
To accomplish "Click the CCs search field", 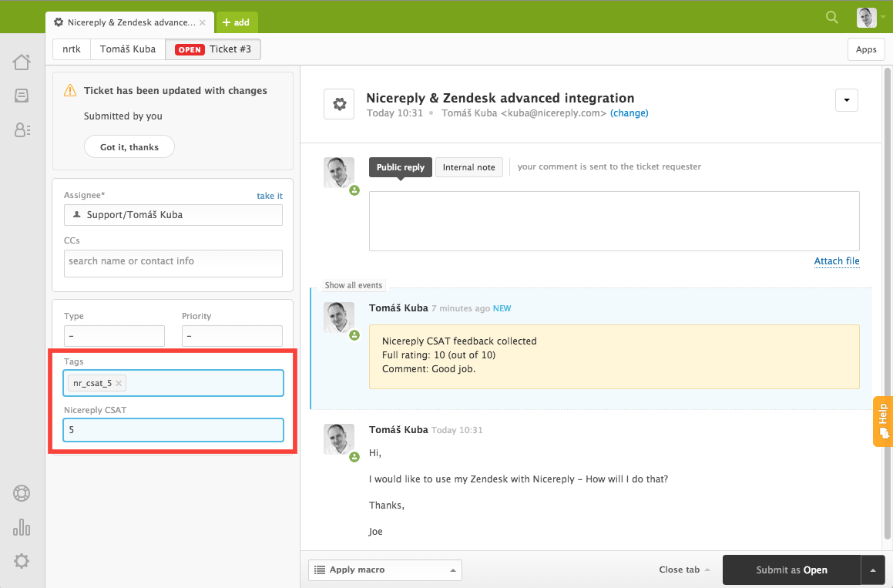I will coord(173,264).
